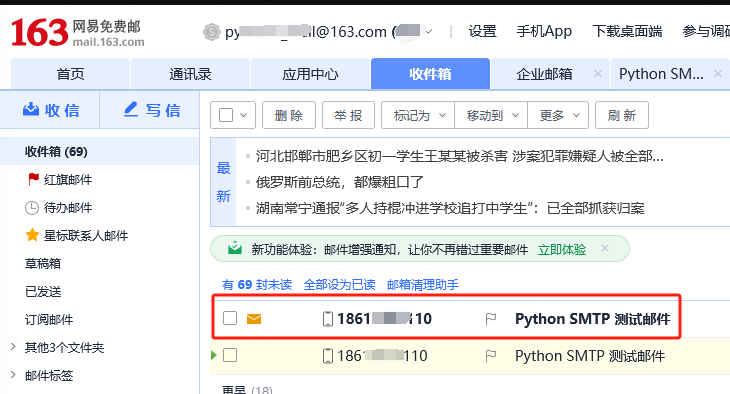Click phone icon beside bold sender 1861
The image size is (730, 394).
(328, 319)
